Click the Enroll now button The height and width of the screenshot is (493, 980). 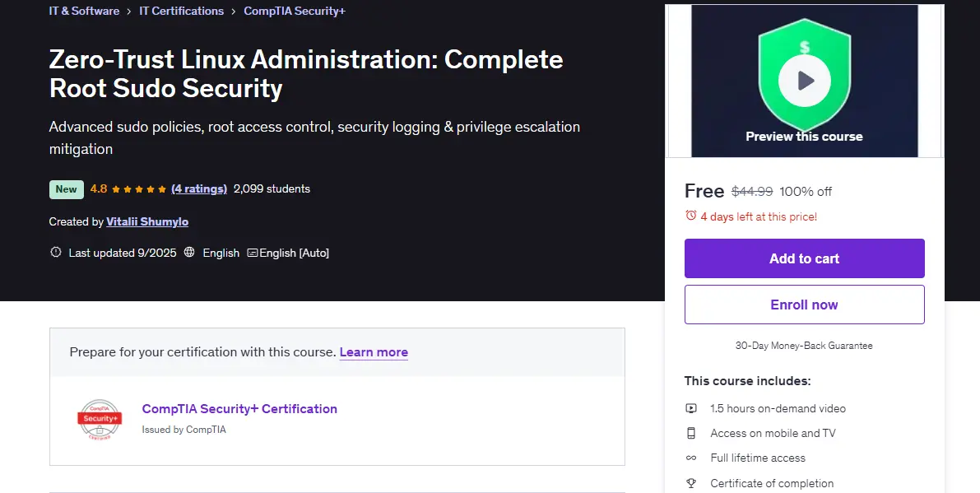(805, 305)
